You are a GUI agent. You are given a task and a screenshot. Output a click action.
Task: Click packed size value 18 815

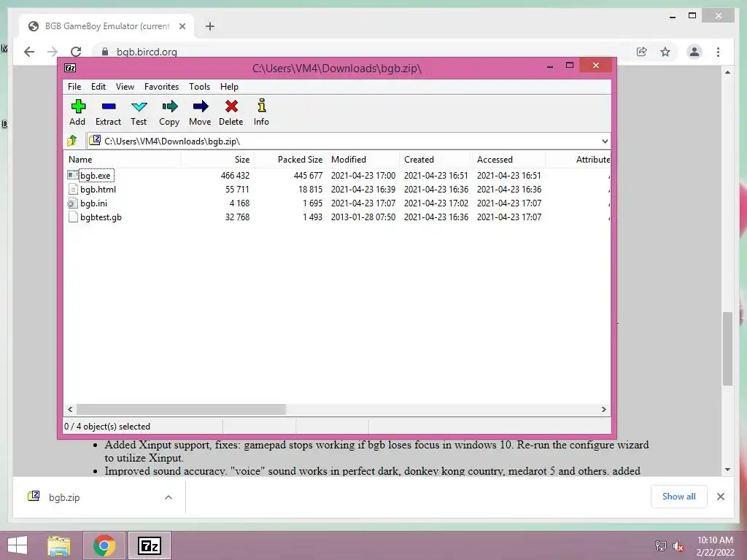310,189
